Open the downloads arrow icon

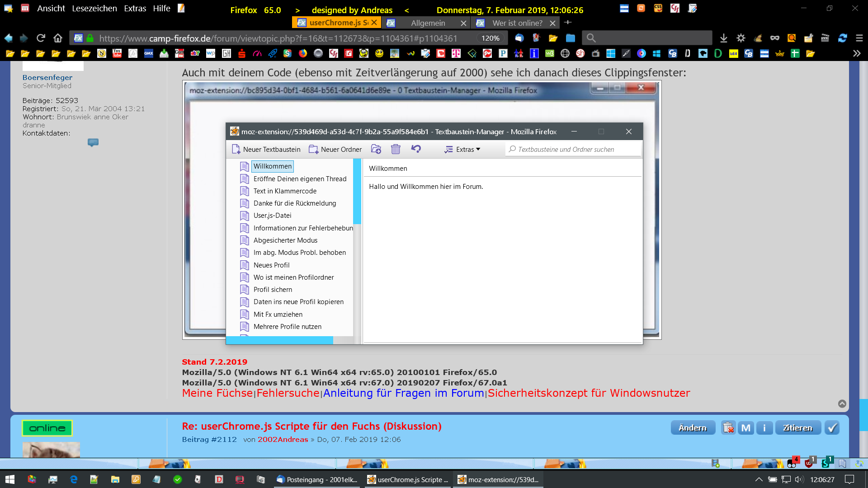tap(723, 38)
